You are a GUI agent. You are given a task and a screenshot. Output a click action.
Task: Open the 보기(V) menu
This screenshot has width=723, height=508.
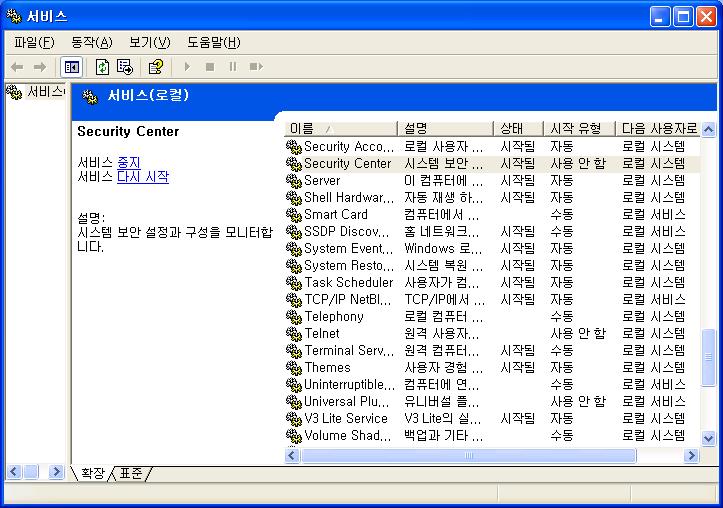(x=149, y=43)
